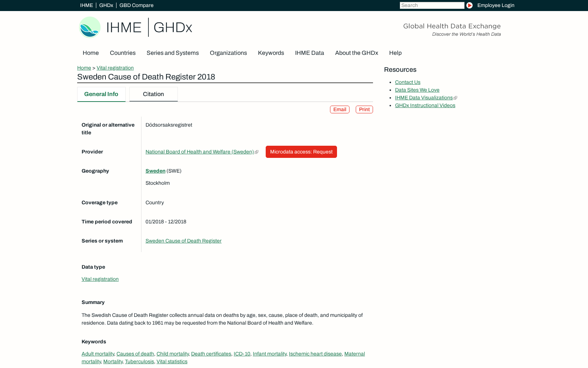
Task: Open Sweden Cause of Death Register series link
Action: coord(183,241)
